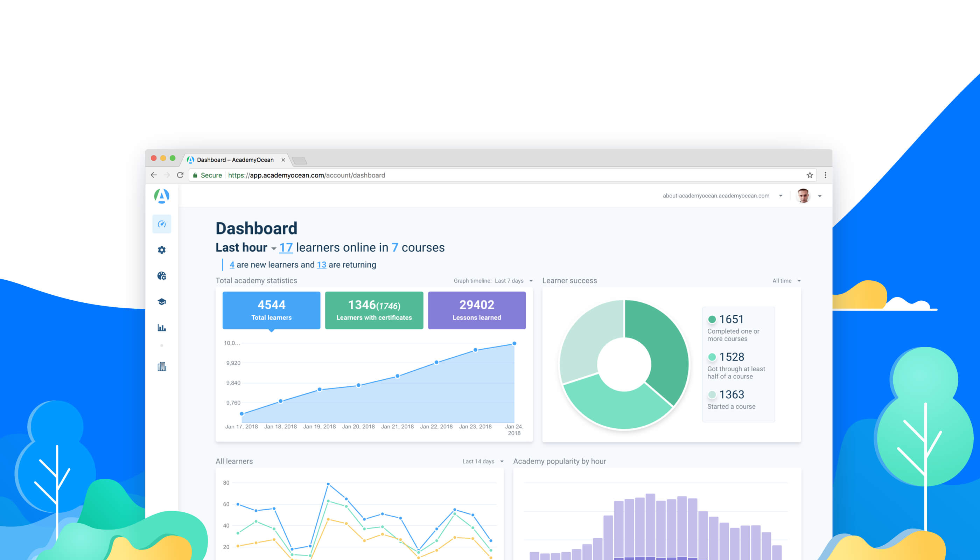Select the Learners with certificates card
This screenshot has height=560, width=980.
(x=374, y=310)
